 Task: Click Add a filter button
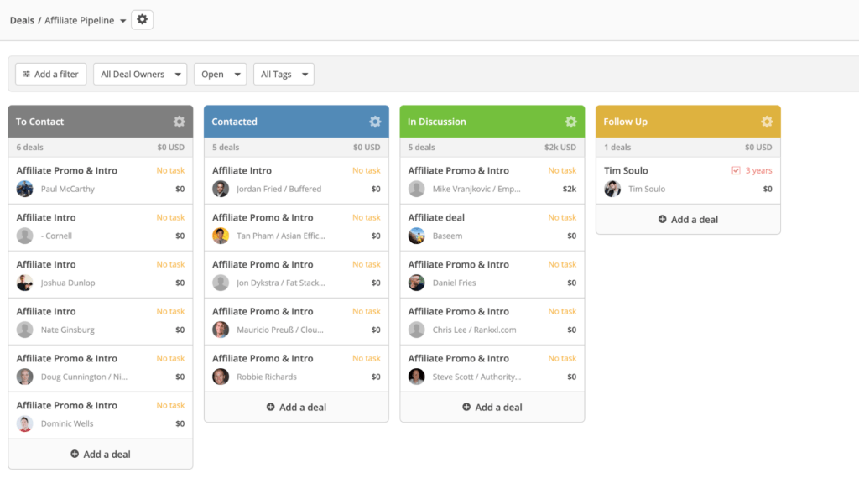50,75
